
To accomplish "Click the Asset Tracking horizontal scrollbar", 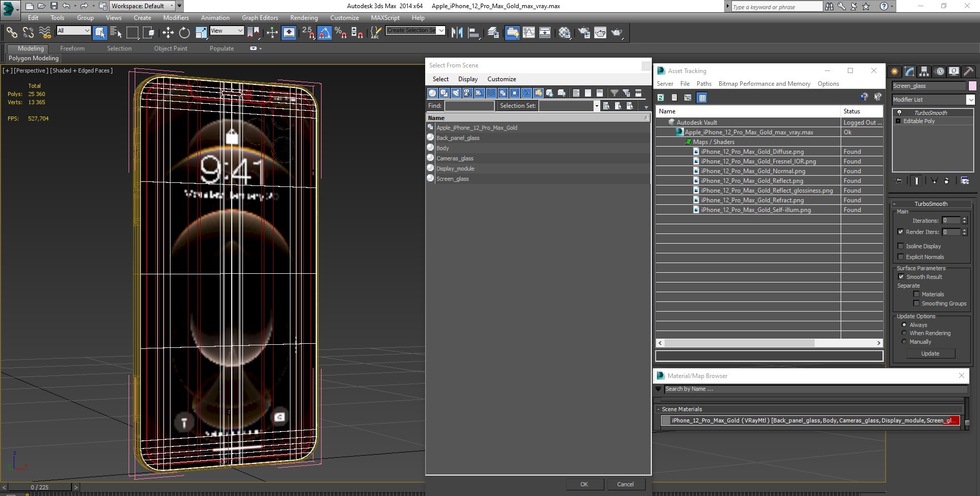I will (769, 343).
